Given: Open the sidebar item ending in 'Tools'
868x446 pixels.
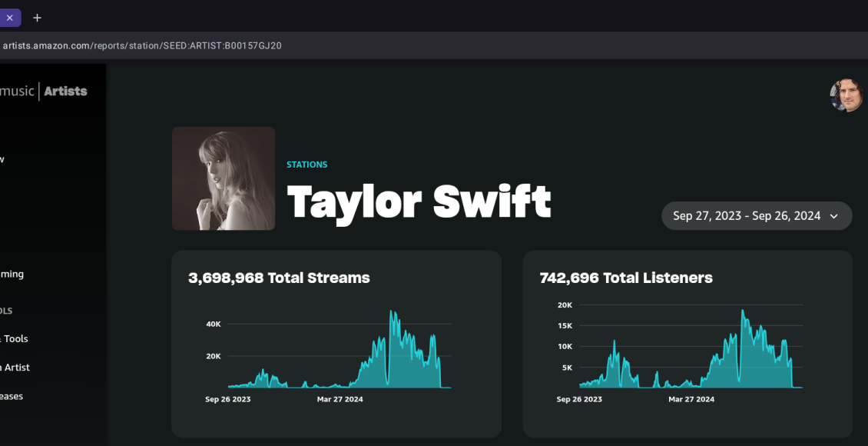Looking at the screenshot, I should [15, 339].
